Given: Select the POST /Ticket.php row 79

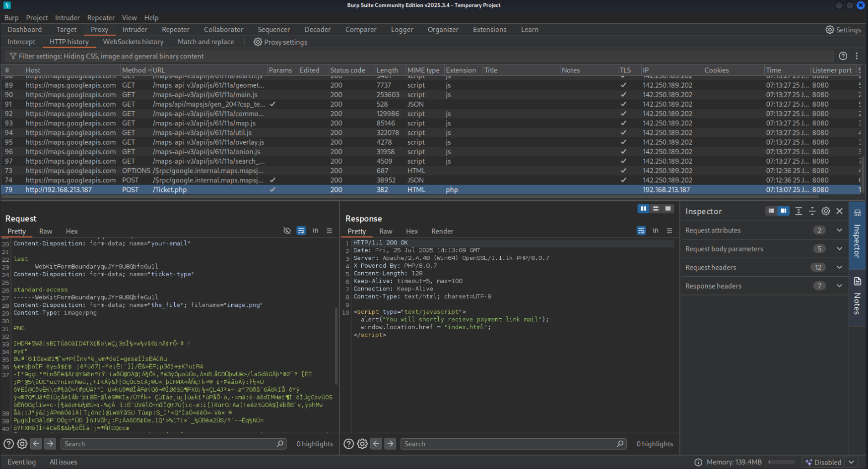Looking at the screenshot, I should (x=432, y=190).
